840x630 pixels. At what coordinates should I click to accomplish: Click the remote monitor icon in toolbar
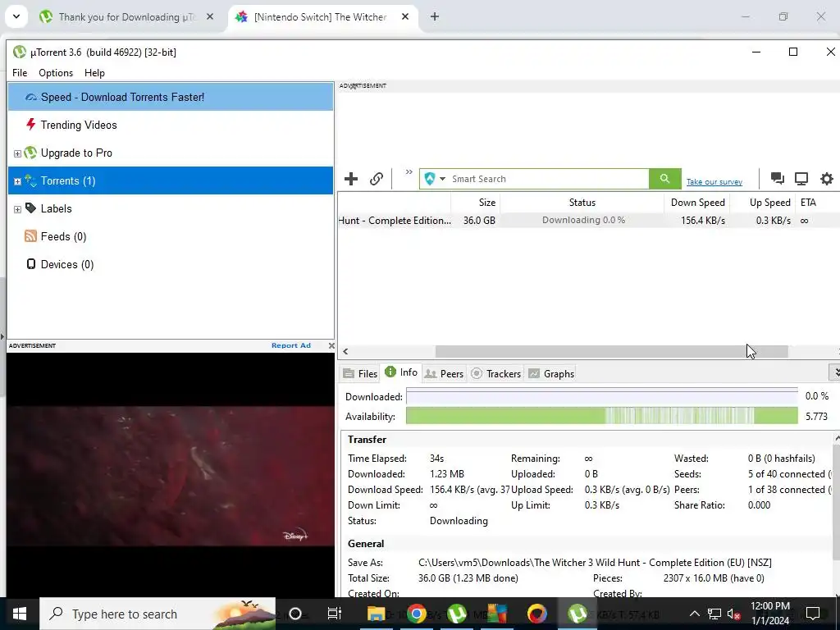(801, 178)
